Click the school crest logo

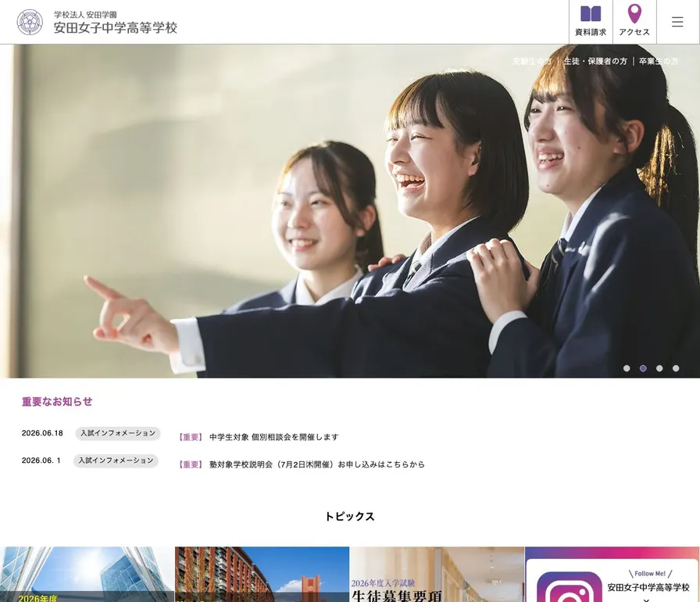coord(30,23)
